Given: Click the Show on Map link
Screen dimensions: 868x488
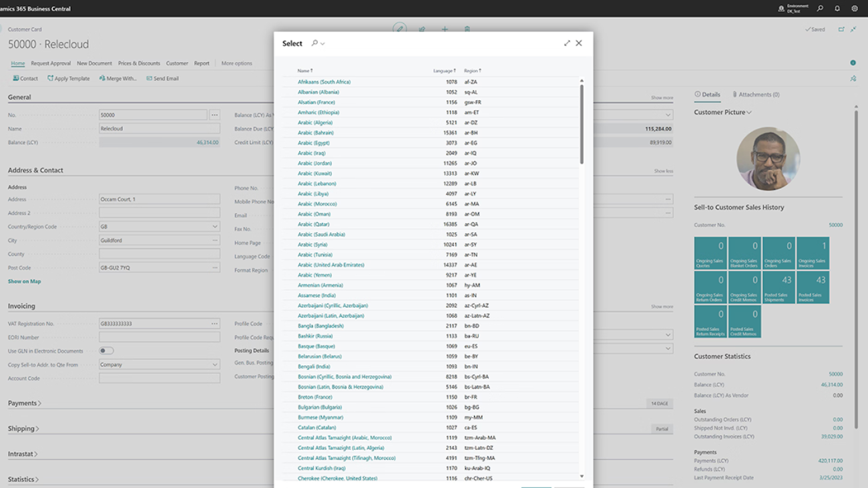Looking at the screenshot, I should pos(24,282).
